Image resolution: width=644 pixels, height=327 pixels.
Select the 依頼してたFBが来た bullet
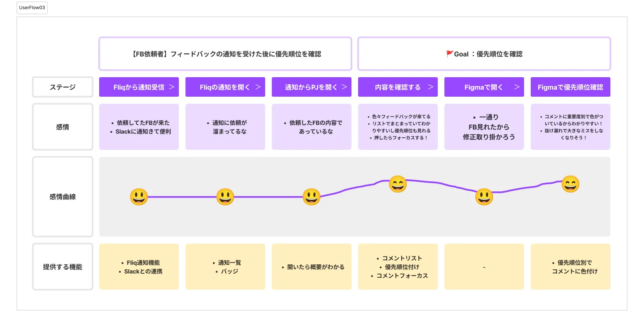(x=140, y=123)
